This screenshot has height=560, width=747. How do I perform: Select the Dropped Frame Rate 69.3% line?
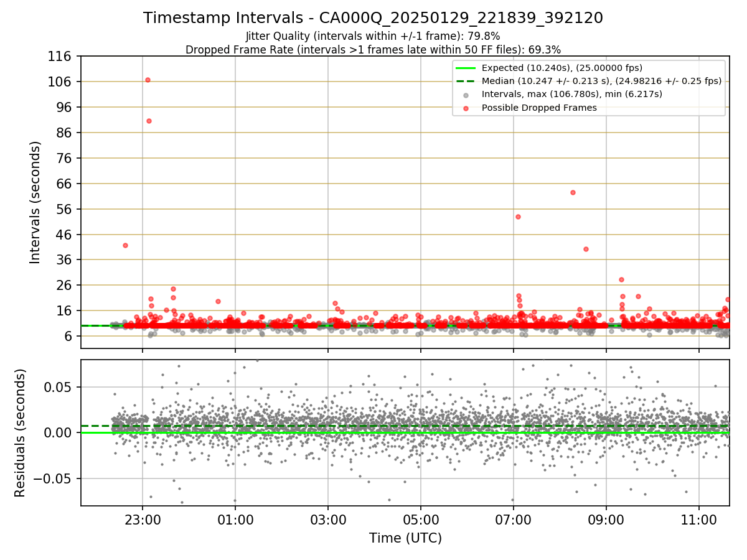[373, 49]
